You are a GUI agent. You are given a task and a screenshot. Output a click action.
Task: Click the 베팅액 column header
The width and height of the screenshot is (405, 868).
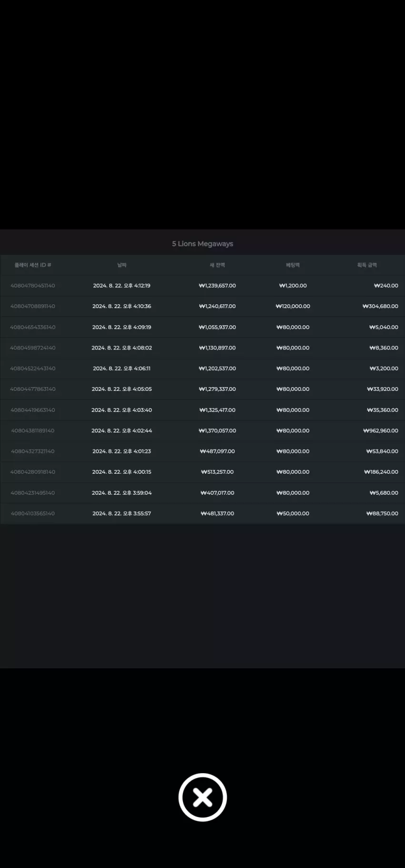point(293,265)
